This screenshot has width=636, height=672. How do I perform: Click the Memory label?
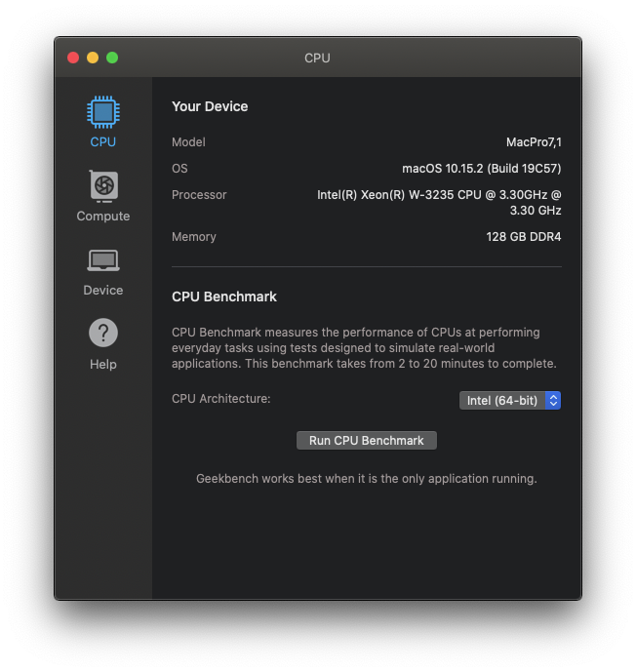click(194, 237)
